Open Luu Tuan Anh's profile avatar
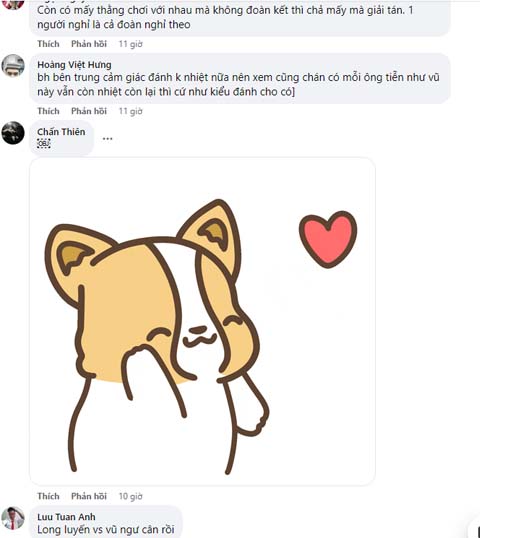The width and height of the screenshot is (506, 538). 13,518
